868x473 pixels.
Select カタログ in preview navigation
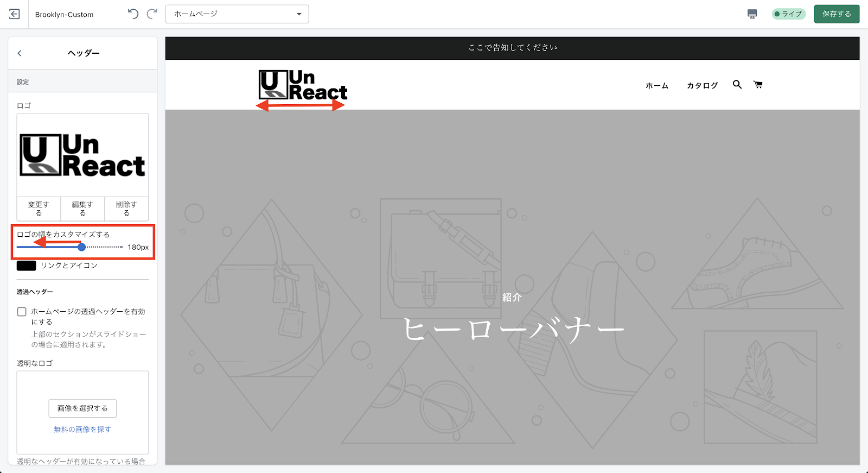click(x=702, y=86)
